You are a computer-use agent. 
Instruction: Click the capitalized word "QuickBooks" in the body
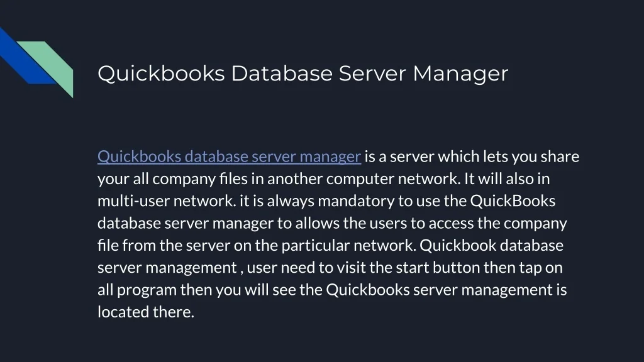coord(513,201)
